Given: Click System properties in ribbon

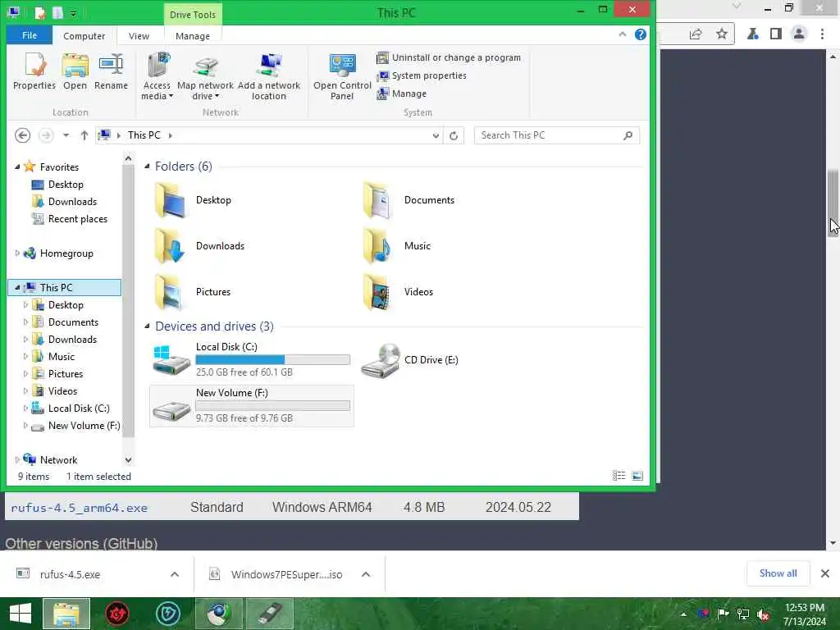Looking at the screenshot, I should [x=421, y=75].
